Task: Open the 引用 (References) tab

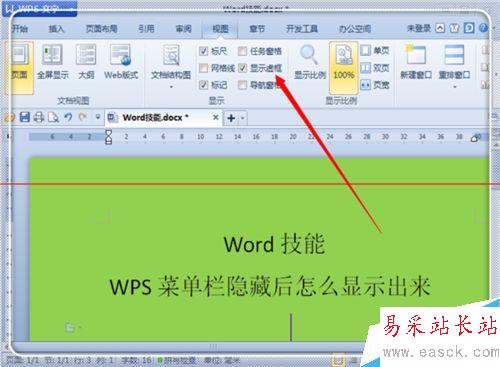Action: click(x=146, y=29)
